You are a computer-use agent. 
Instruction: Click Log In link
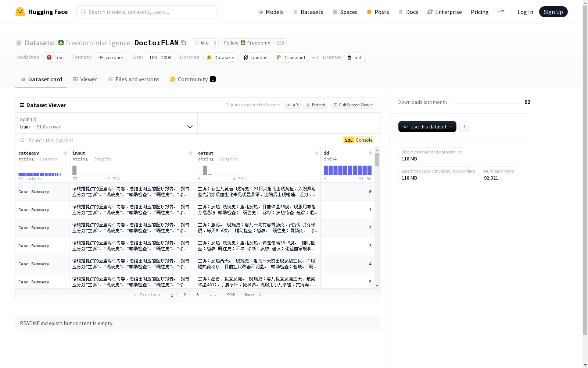[525, 12]
